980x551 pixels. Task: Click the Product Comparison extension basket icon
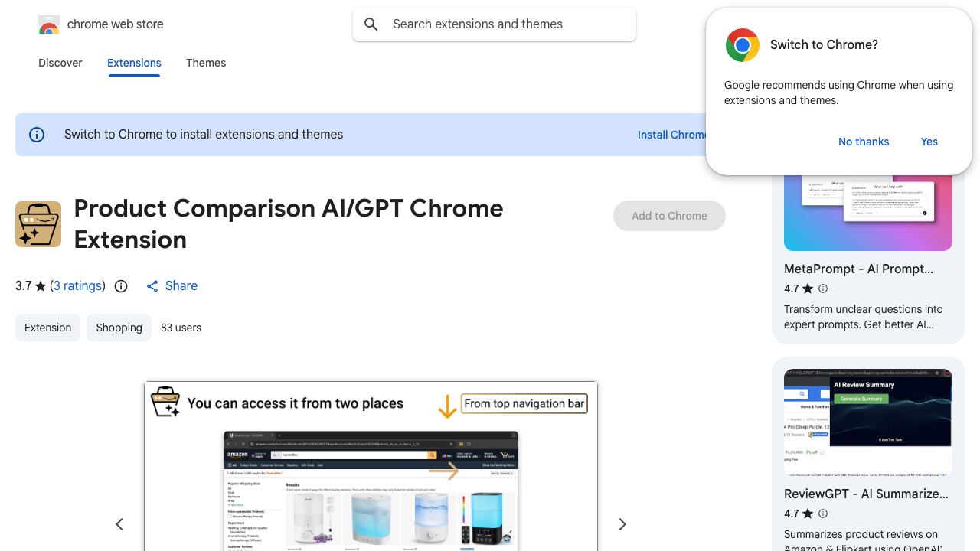38,224
